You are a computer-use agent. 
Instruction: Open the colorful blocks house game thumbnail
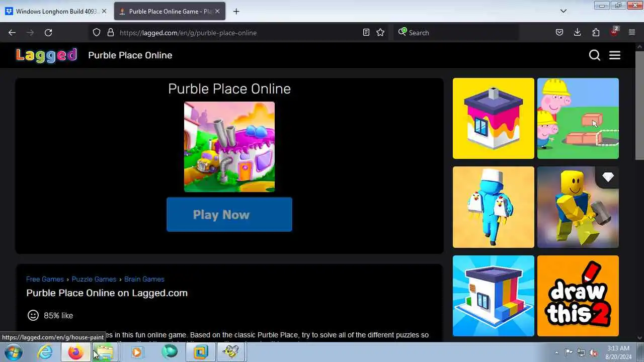pyautogui.click(x=494, y=296)
